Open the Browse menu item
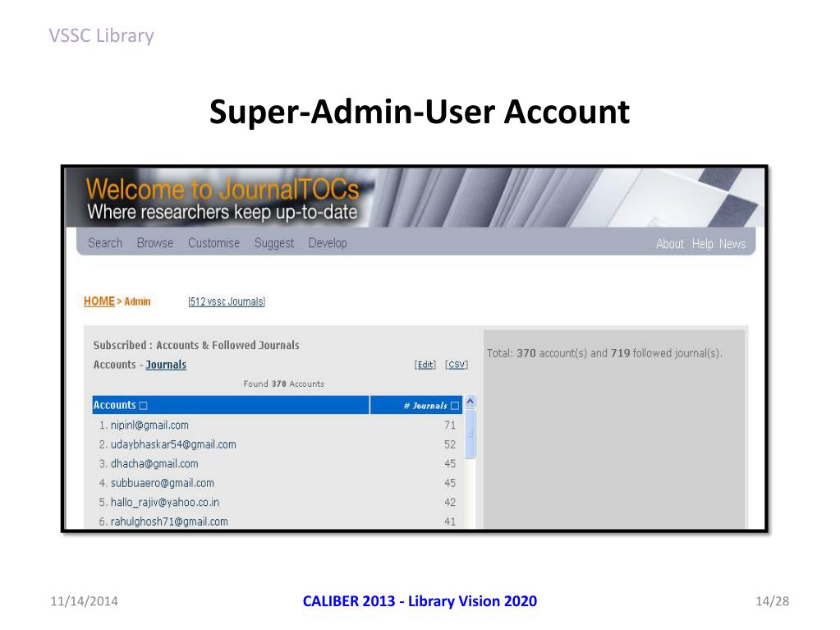 155,243
